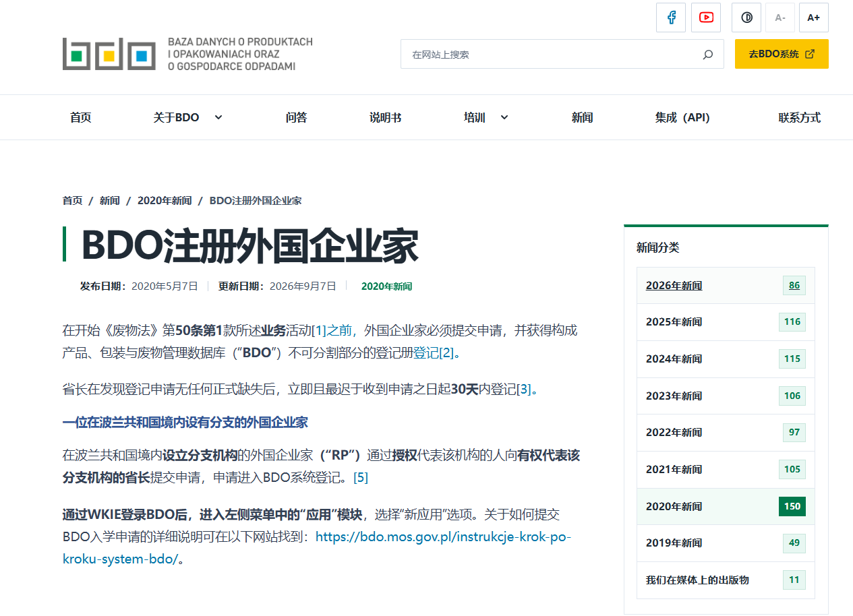853x616 pixels.
Task: Toggle the high contrast mode icon
Action: pos(746,18)
